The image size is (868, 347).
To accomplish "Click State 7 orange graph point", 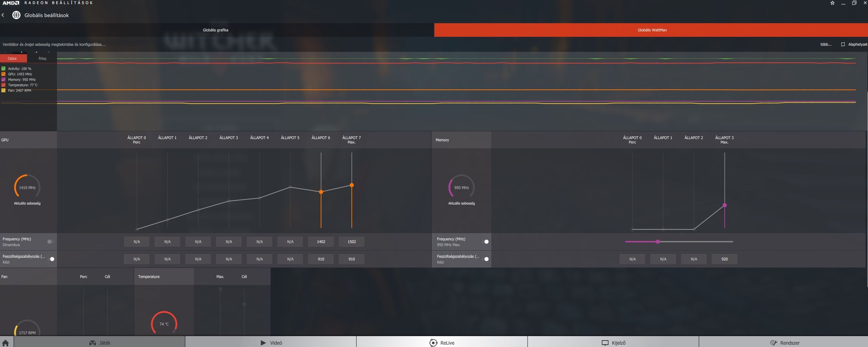I will (352, 185).
